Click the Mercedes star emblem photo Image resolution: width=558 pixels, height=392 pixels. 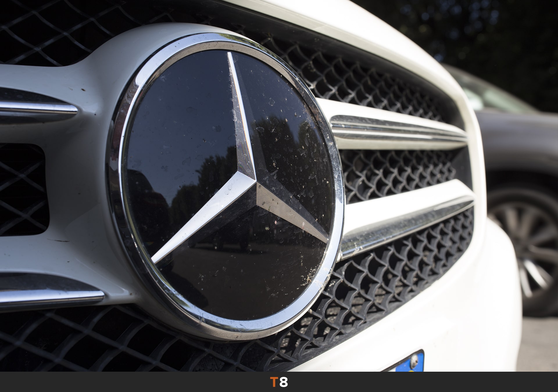[279, 186]
